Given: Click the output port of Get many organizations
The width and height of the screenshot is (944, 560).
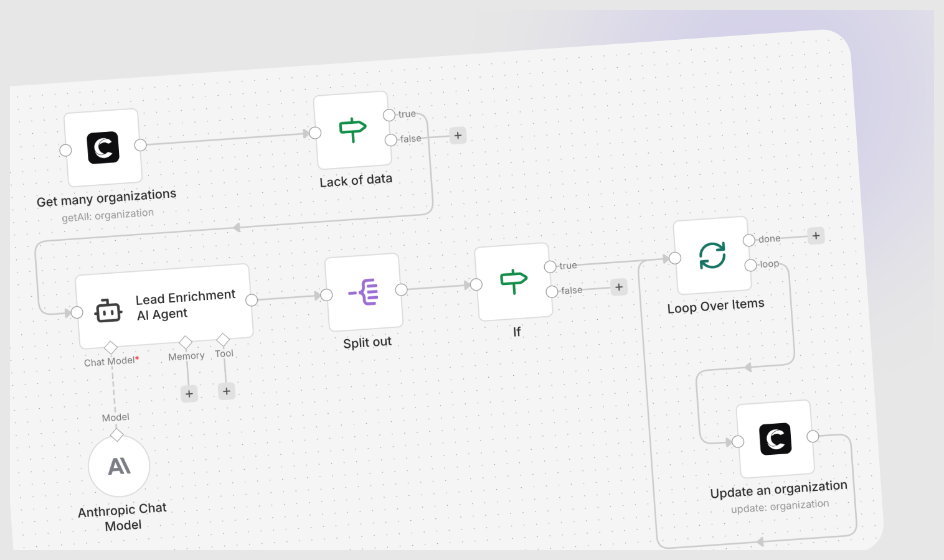Looking at the screenshot, I should coord(141,145).
